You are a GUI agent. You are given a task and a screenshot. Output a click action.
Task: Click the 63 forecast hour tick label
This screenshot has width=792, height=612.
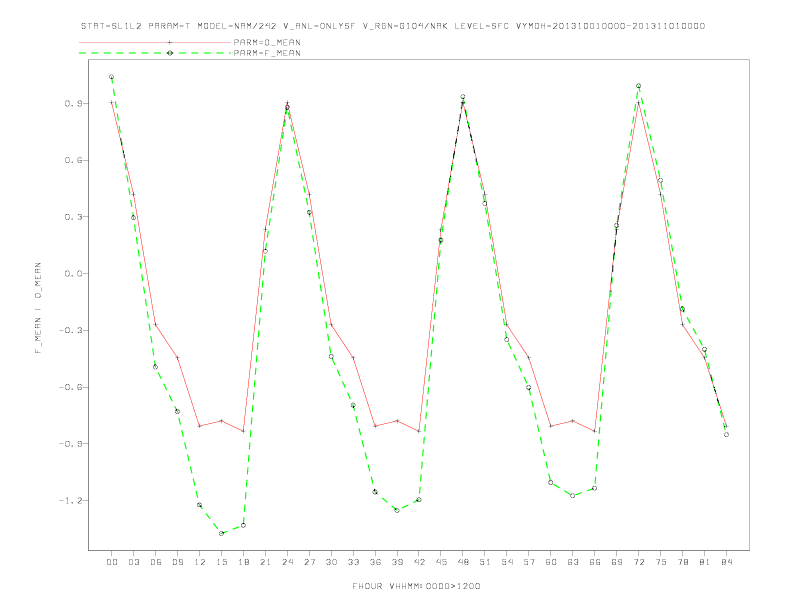click(573, 562)
